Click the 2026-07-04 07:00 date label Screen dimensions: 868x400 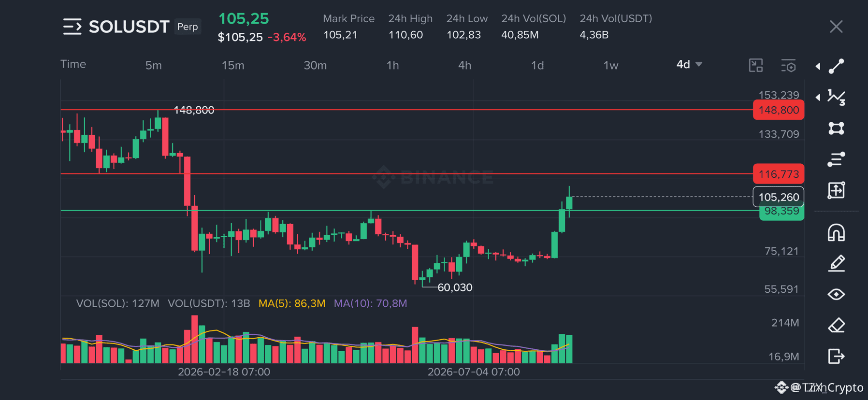coord(474,372)
